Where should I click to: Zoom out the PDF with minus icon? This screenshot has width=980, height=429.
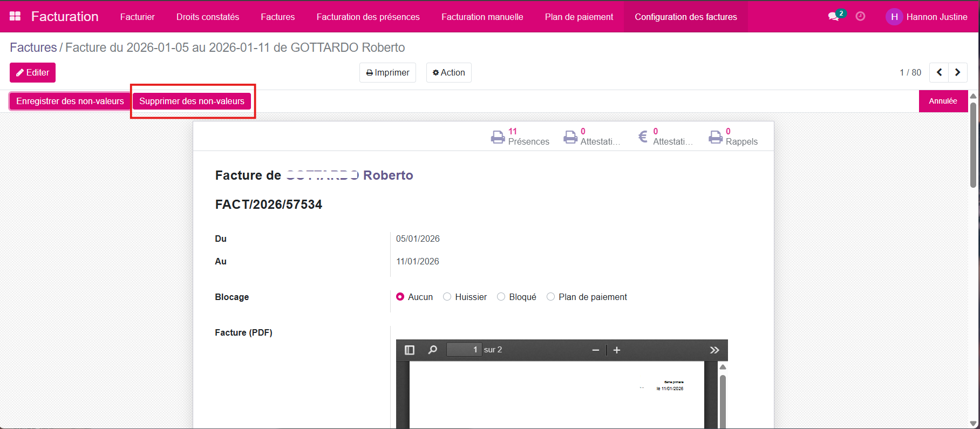click(596, 350)
